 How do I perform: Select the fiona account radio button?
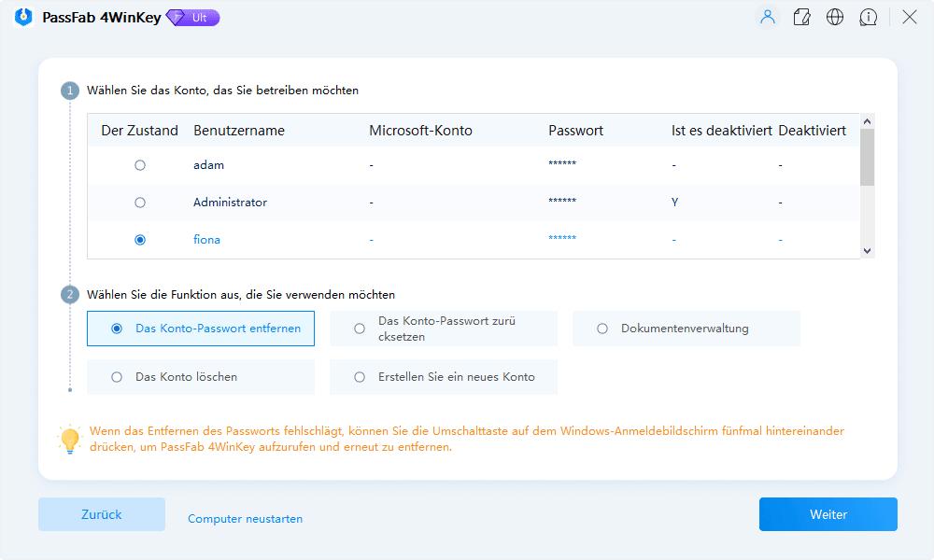tap(140, 239)
